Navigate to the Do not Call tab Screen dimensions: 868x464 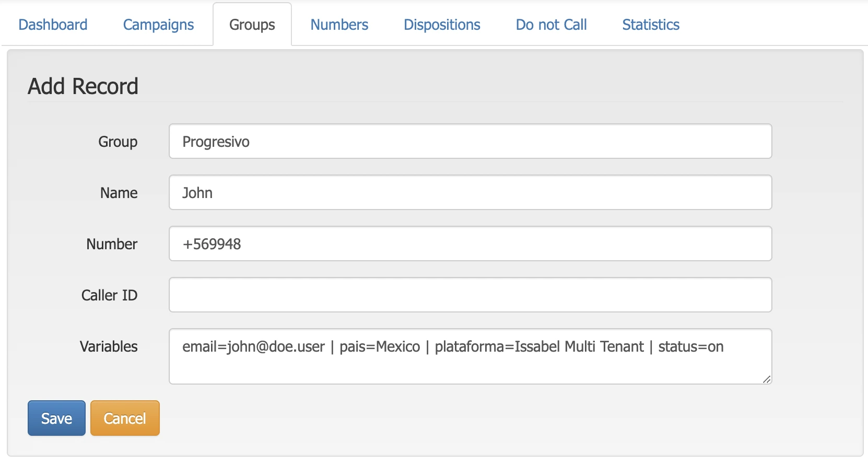pos(551,25)
